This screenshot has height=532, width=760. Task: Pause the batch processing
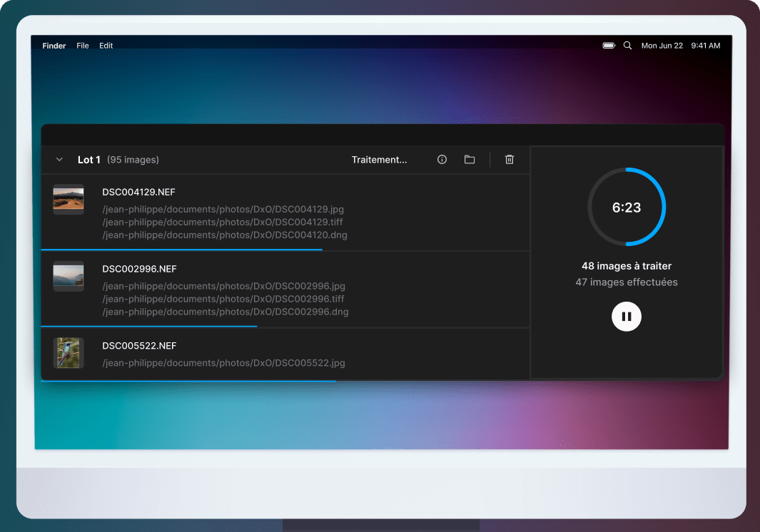click(x=627, y=317)
